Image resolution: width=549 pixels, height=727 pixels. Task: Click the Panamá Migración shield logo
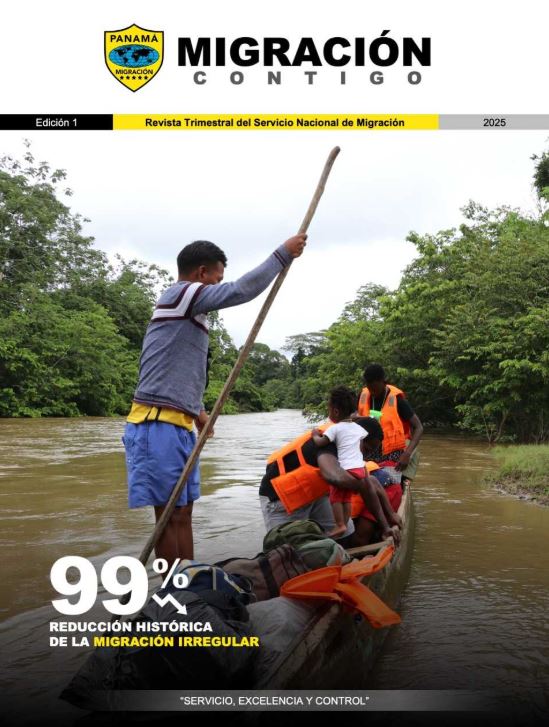pos(134,57)
